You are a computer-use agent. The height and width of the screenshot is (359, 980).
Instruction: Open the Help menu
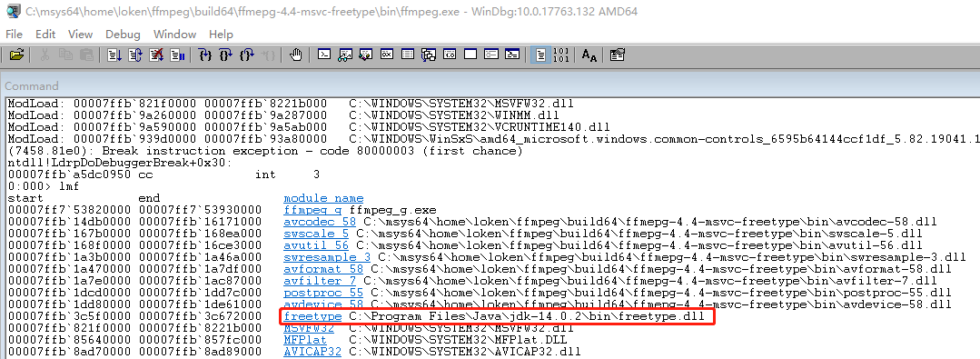coord(221,34)
